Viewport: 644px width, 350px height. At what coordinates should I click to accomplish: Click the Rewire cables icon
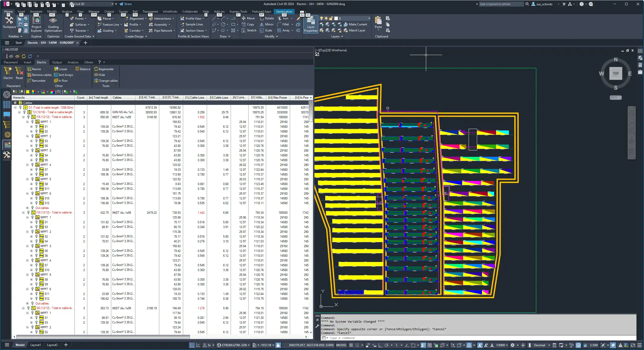(29, 69)
